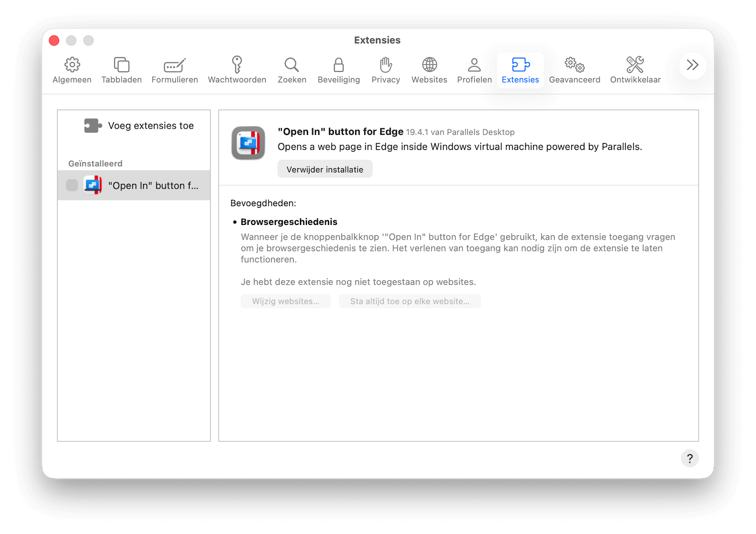The width and height of the screenshot is (756, 534).
Task: Click the Bevoegdheden label
Action: point(263,203)
